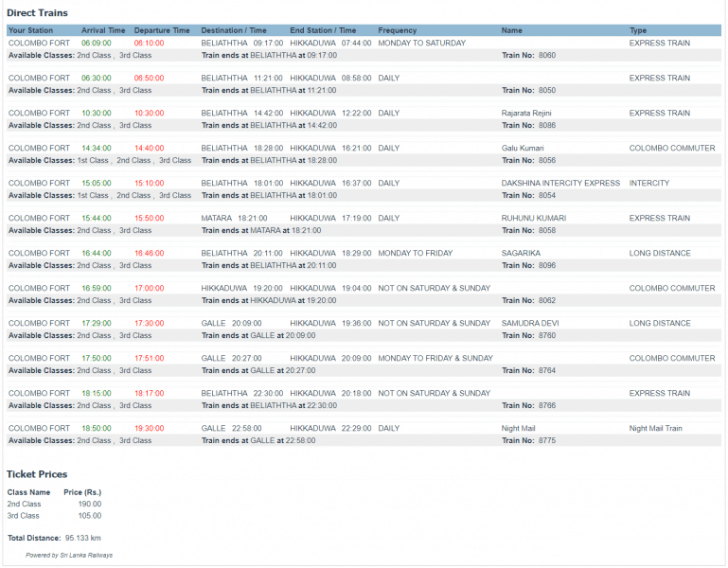Click the Arrival Time column header
The width and height of the screenshot is (728, 568).
[103, 30]
